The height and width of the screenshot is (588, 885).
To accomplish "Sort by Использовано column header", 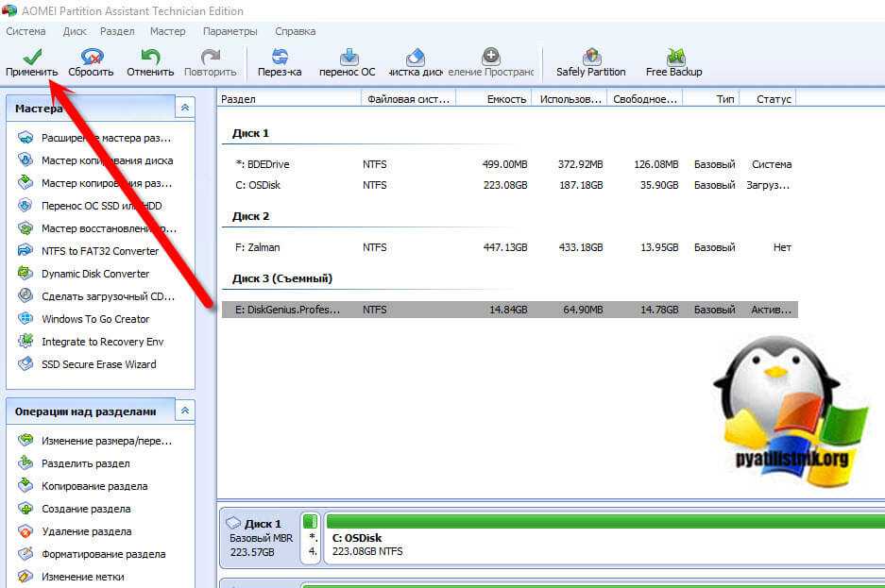I will [570, 99].
